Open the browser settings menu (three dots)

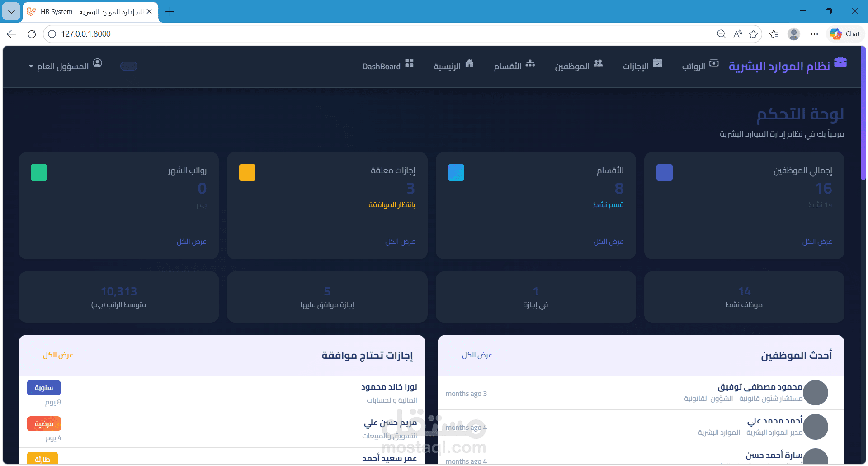pos(814,33)
